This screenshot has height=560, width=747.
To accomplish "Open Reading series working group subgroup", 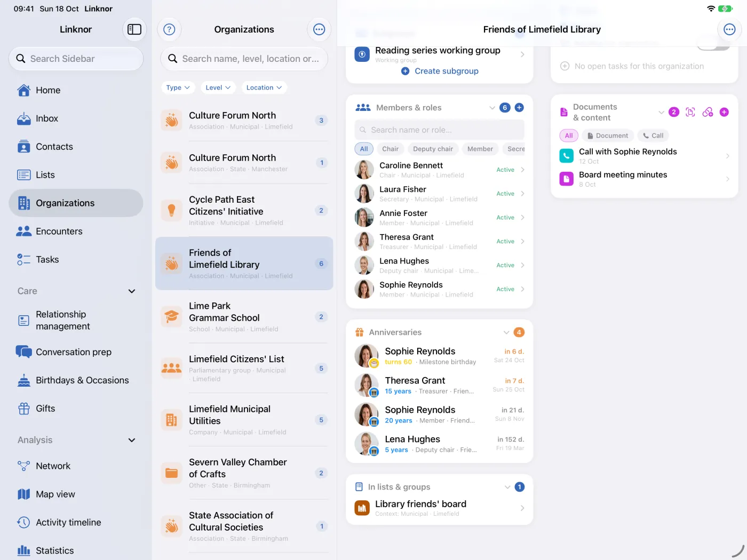I will (440, 54).
